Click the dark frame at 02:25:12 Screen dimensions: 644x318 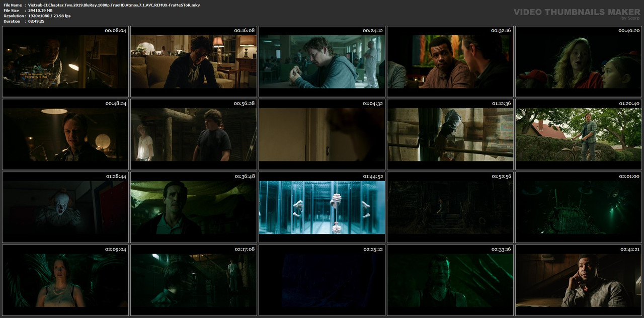[x=322, y=280]
